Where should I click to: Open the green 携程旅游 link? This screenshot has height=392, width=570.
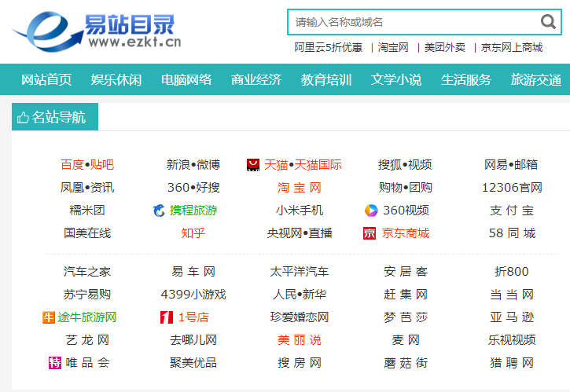click(x=193, y=211)
